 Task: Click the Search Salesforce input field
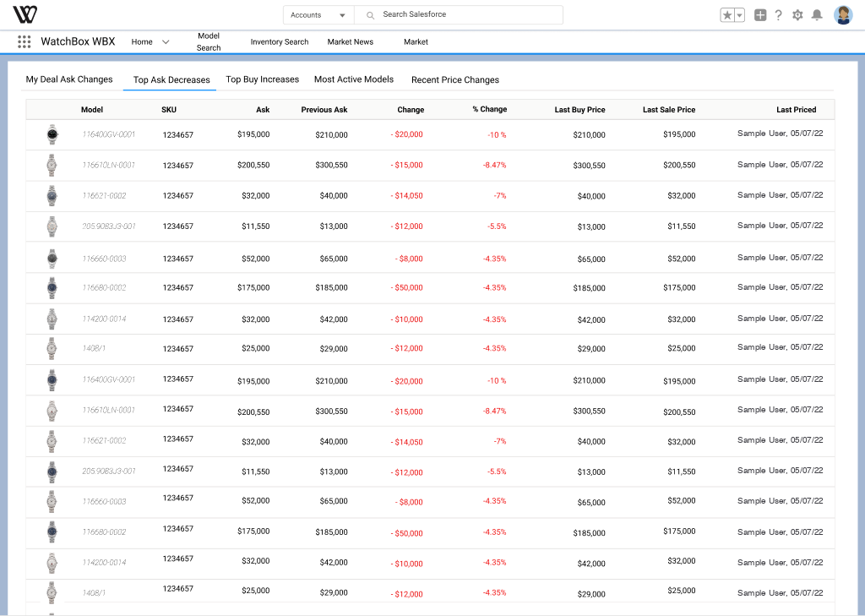[458, 15]
